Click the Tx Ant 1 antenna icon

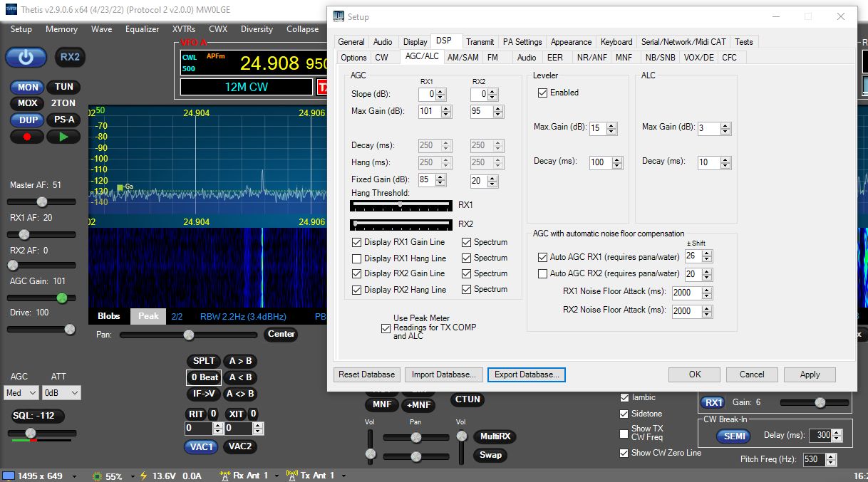click(x=291, y=475)
